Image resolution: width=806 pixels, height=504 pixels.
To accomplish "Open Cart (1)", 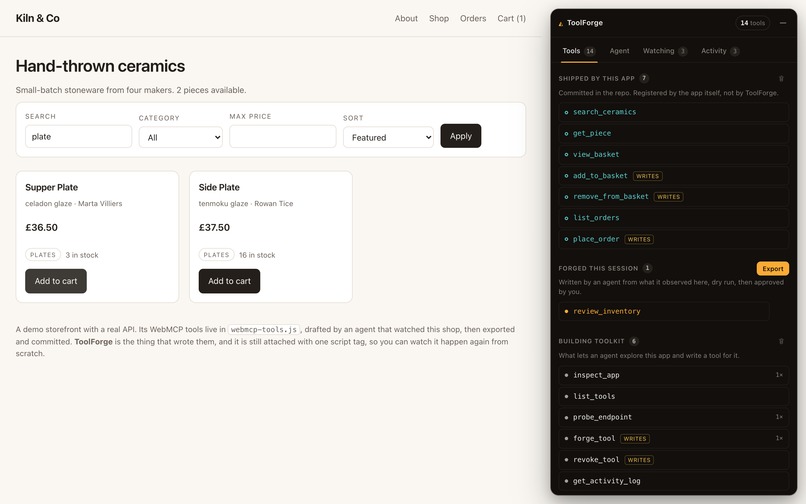I will 511,19.
